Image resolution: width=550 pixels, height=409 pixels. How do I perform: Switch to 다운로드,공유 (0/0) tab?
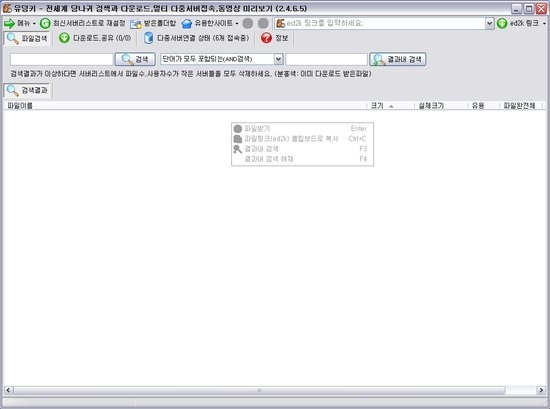coord(95,38)
